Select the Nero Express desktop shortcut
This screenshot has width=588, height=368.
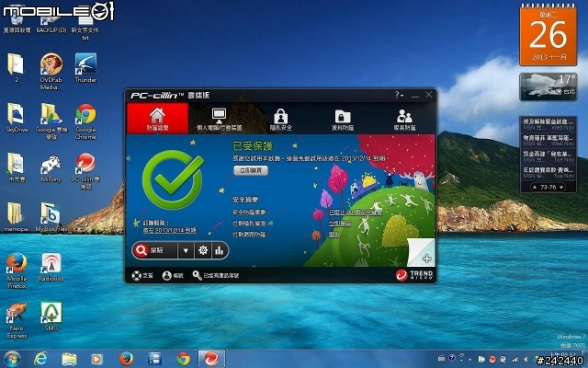click(17, 320)
